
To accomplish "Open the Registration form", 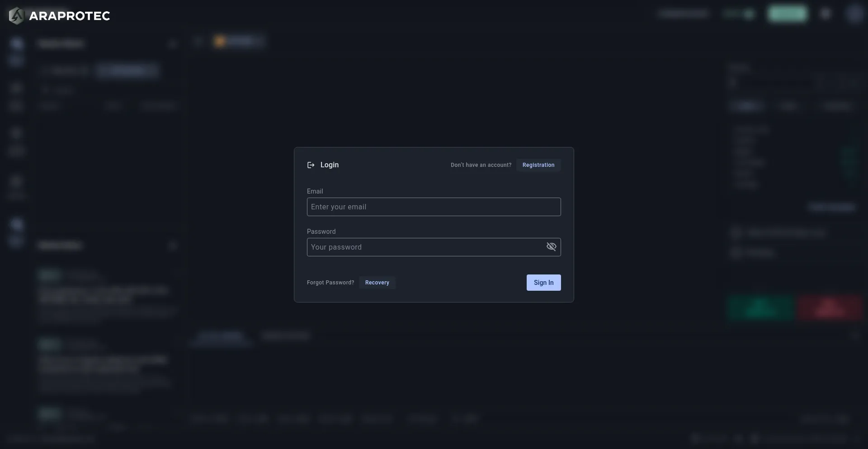I will (538, 165).
